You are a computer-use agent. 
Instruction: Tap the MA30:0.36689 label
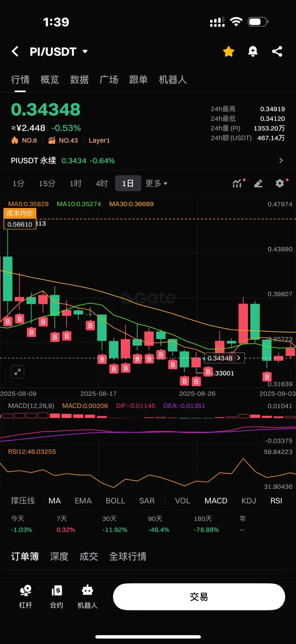point(131,204)
